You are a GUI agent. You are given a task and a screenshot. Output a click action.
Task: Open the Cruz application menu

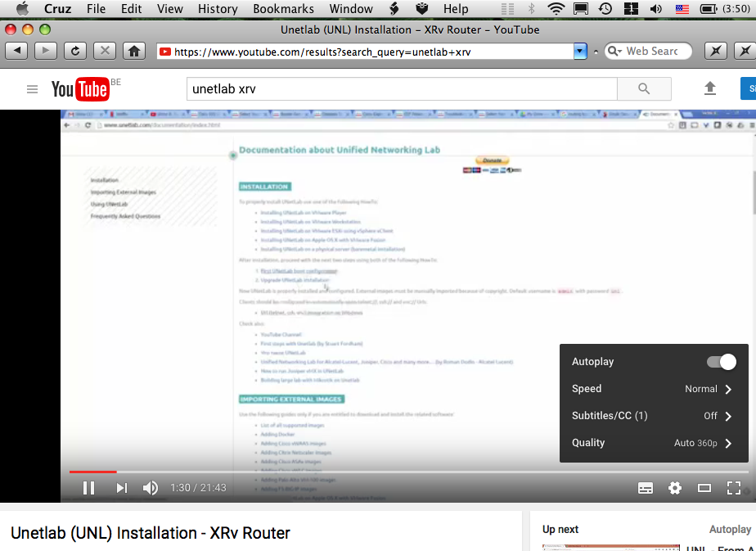click(58, 9)
